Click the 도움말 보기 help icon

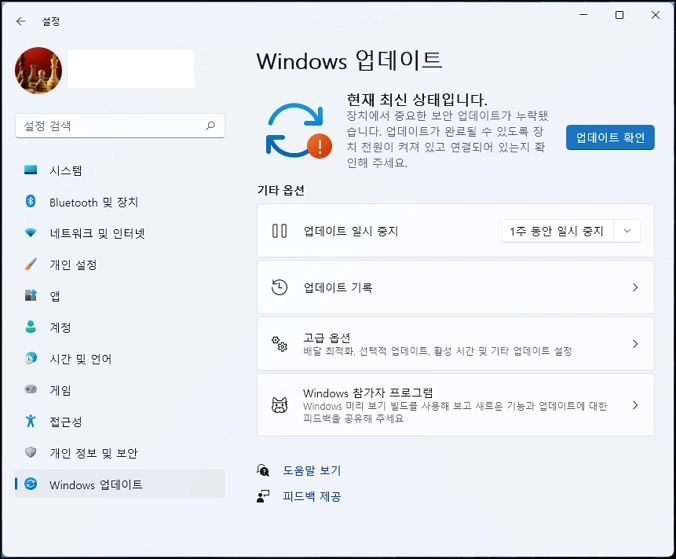click(263, 470)
